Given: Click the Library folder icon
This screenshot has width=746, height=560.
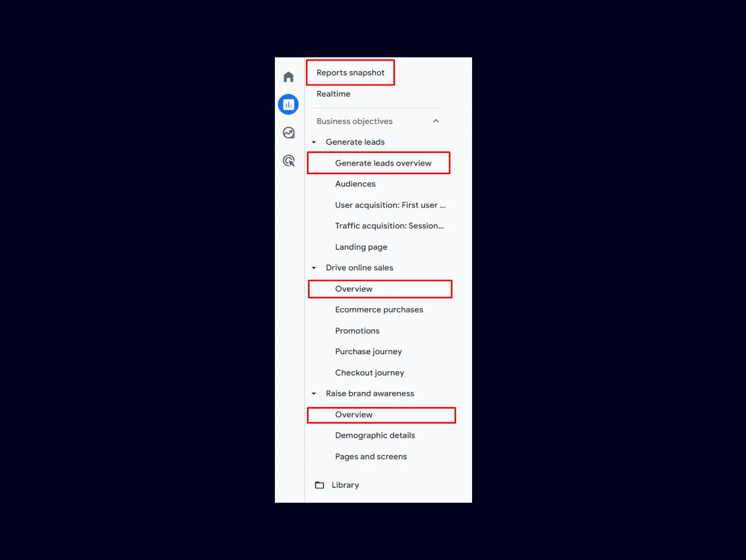Looking at the screenshot, I should 320,485.
